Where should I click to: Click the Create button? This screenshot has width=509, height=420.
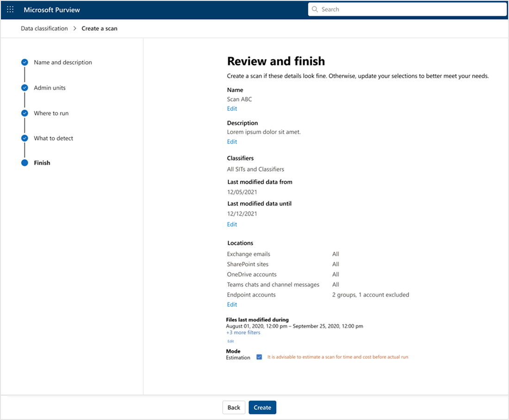(262, 408)
